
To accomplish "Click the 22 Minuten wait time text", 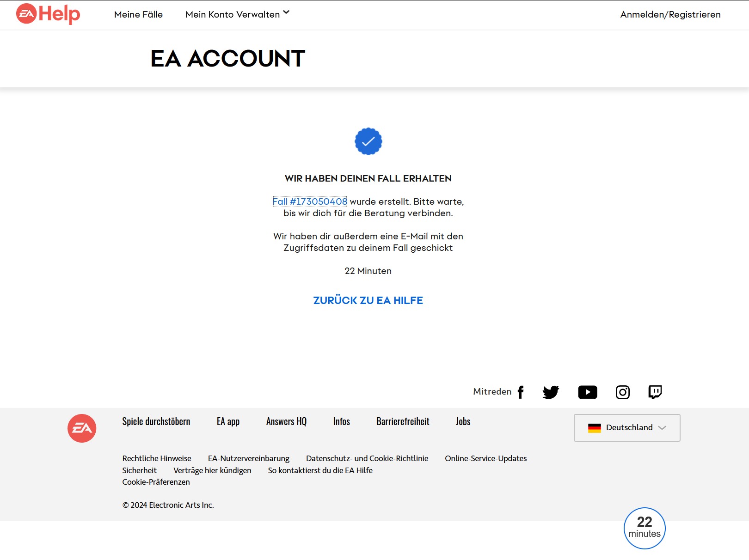I will [x=368, y=271].
